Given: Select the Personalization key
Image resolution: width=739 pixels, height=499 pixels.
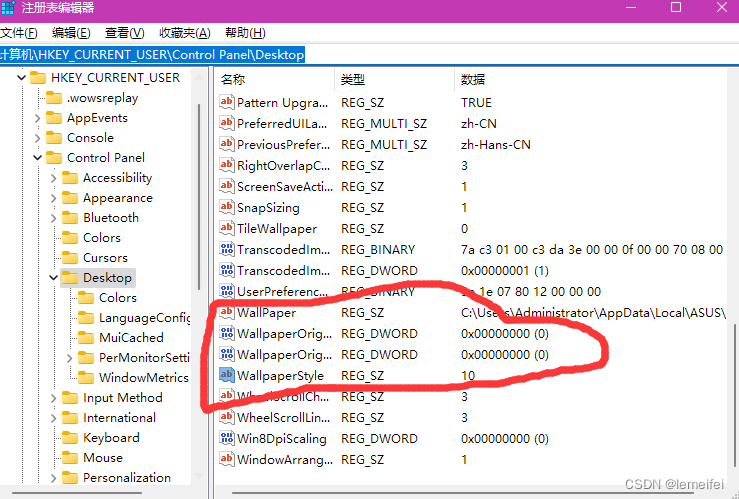Looking at the screenshot, I should coord(127,477).
